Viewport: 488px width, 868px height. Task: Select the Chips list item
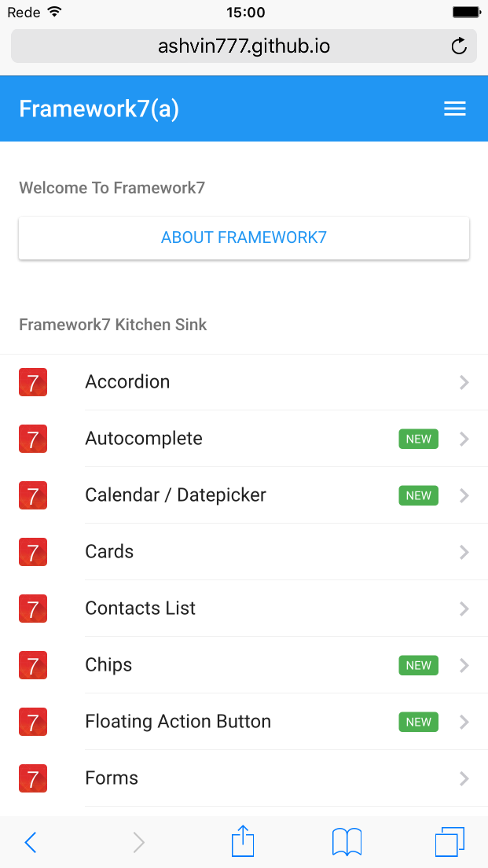[244, 665]
